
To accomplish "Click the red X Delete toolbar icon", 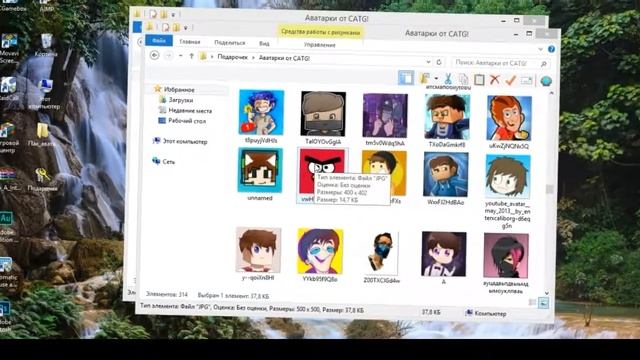I will pyautogui.click(x=495, y=80).
